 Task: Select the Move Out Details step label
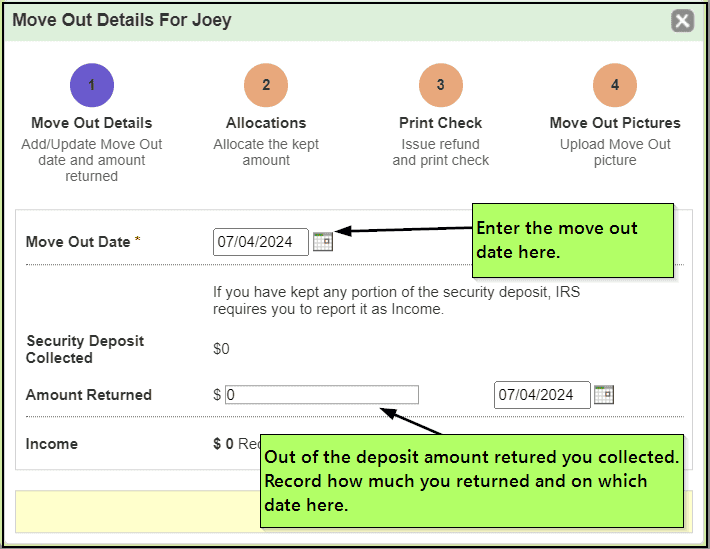click(x=92, y=123)
